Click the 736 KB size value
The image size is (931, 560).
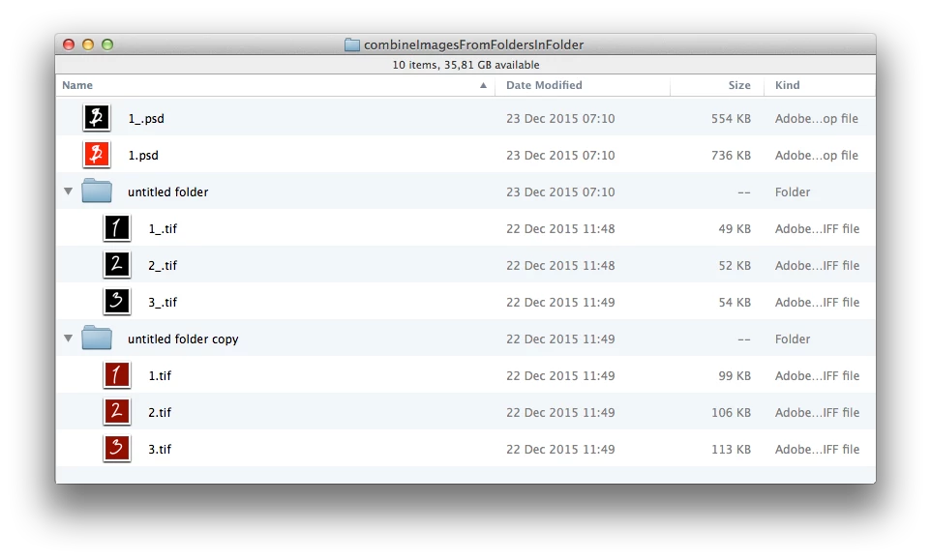[x=731, y=155]
